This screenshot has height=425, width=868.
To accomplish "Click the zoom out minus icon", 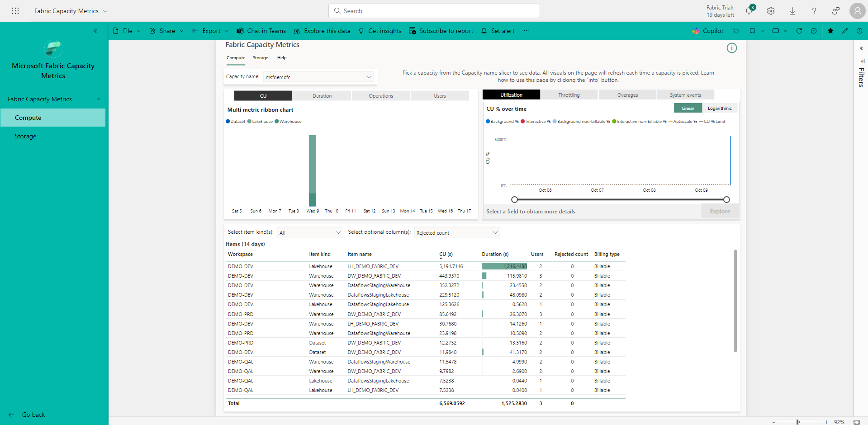I will click(774, 422).
